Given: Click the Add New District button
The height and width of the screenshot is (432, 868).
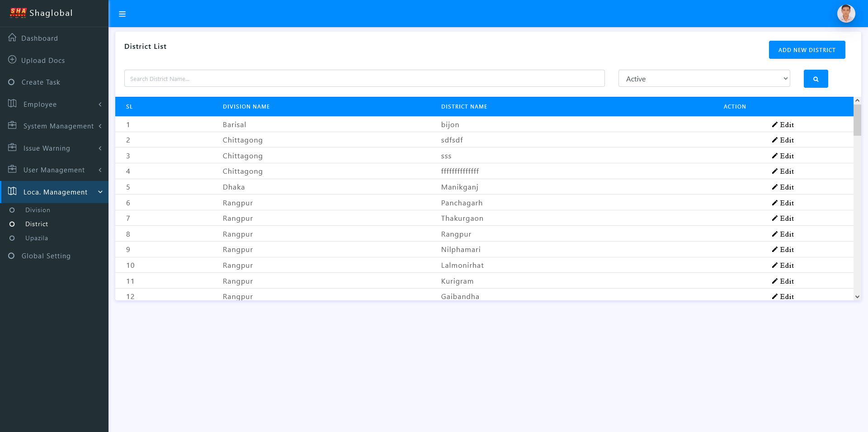Looking at the screenshot, I should [807, 50].
